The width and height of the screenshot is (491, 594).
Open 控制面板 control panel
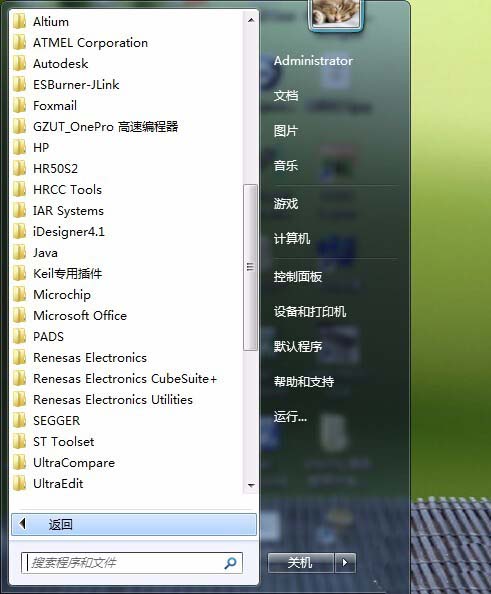point(298,277)
